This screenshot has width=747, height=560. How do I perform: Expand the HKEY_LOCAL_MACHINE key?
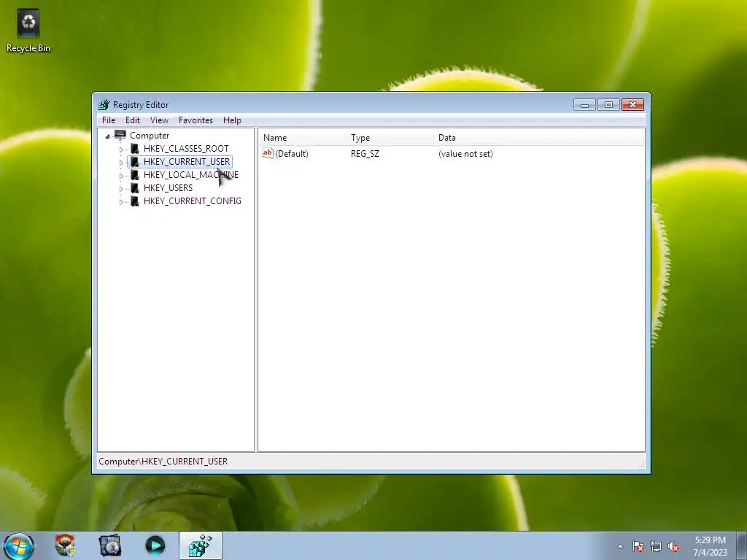pyautogui.click(x=121, y=176)
